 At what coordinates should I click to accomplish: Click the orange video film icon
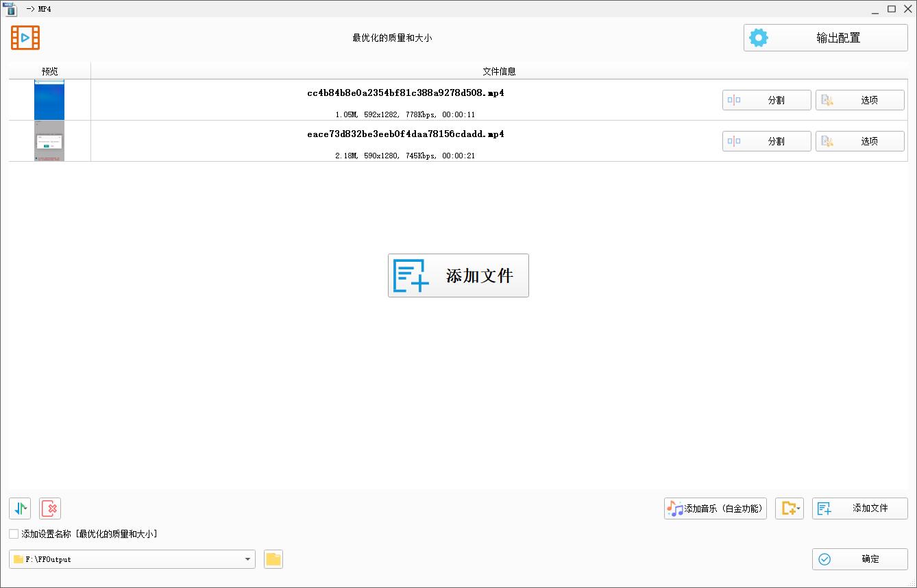(x=25, y=38)
